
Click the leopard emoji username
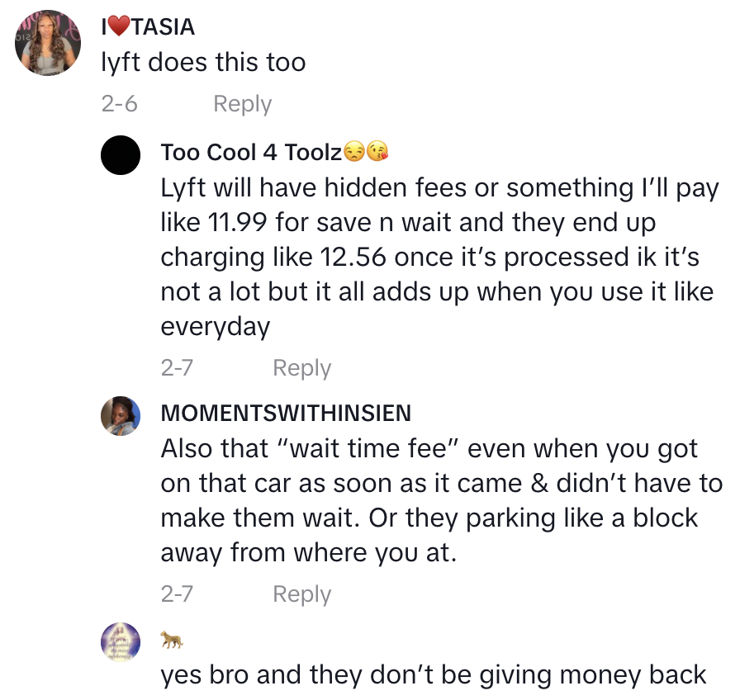[x=172, y=638]
